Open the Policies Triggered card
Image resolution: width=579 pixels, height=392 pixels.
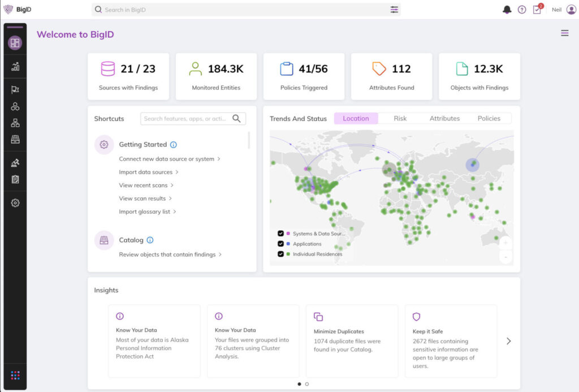point(304,76)
